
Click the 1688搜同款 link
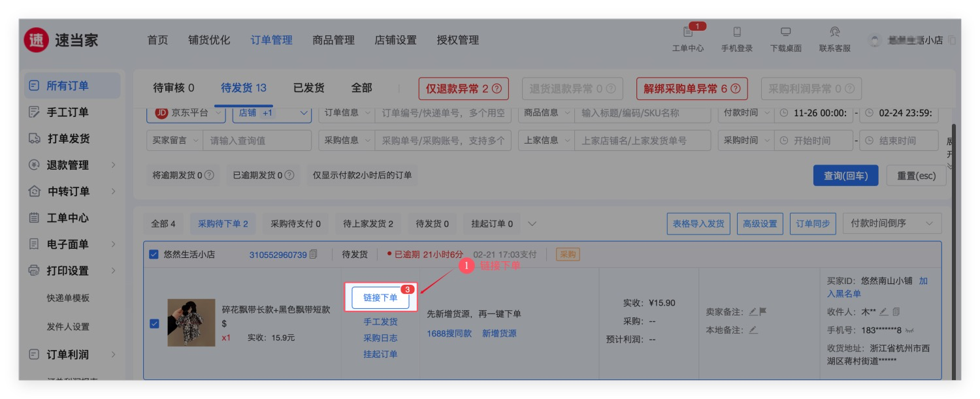coord(449,334)
